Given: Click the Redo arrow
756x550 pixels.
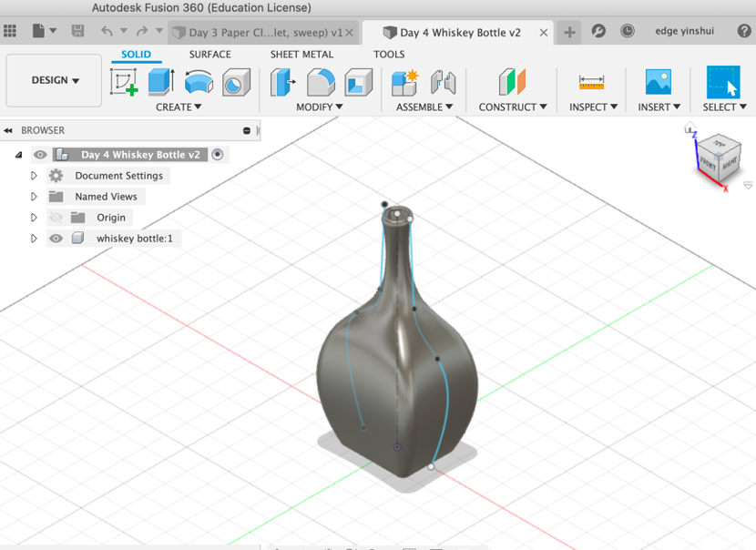Looking at the screenshot, I should [142, 31].
